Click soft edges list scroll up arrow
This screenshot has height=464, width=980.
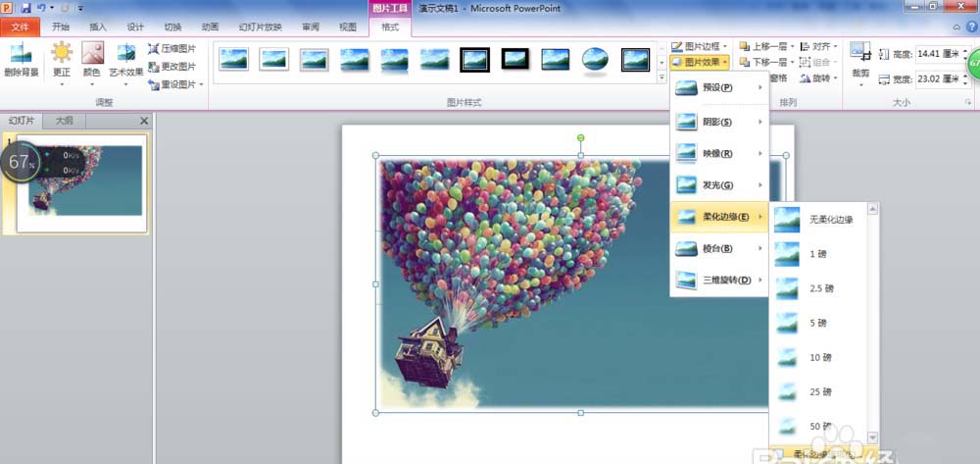[x=872, y=209]
